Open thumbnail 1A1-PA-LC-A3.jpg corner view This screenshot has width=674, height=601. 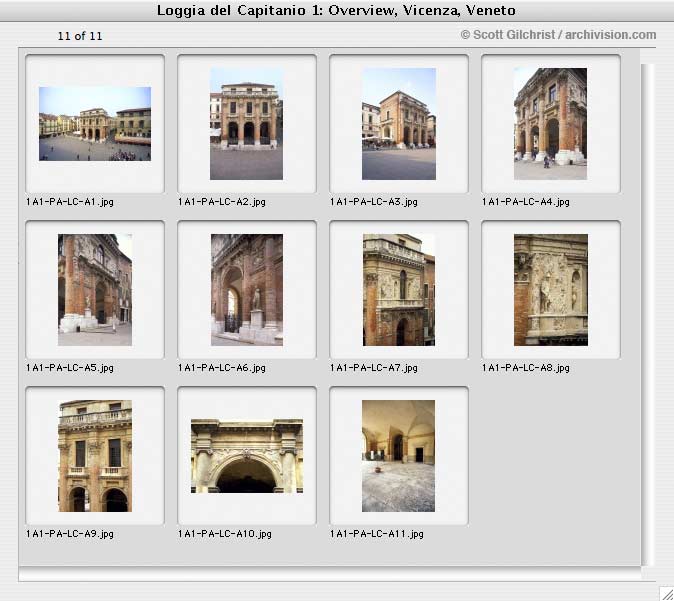[x=399, y=124]
